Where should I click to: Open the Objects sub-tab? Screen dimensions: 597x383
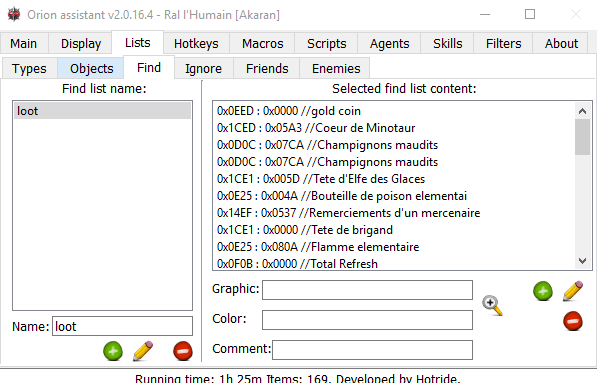91,69
